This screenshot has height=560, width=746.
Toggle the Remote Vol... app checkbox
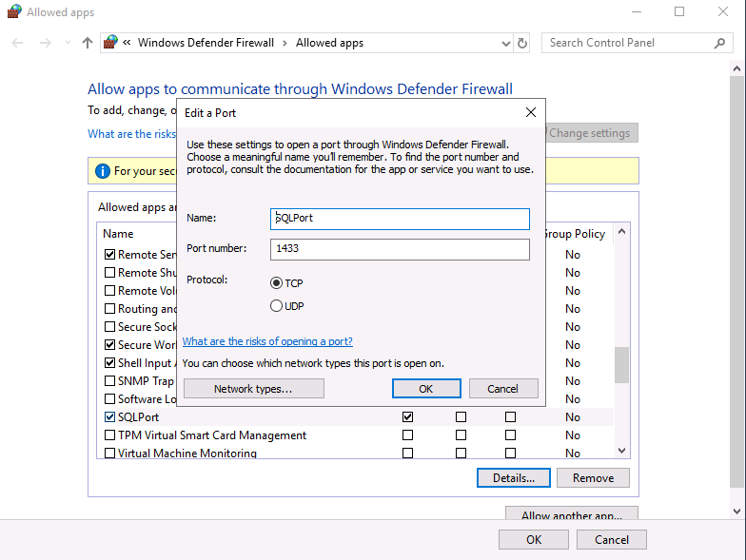110,291
